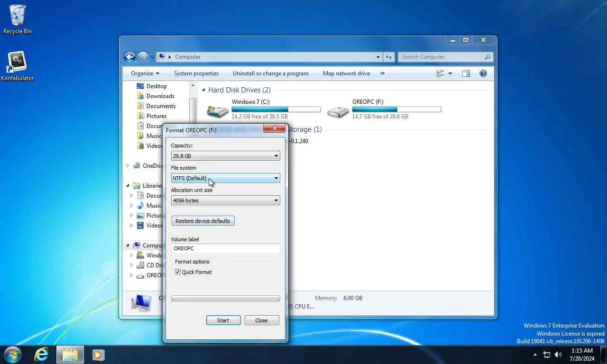Click the network tray icon
The image size is (607, 364).
click(x=547, y=355)
